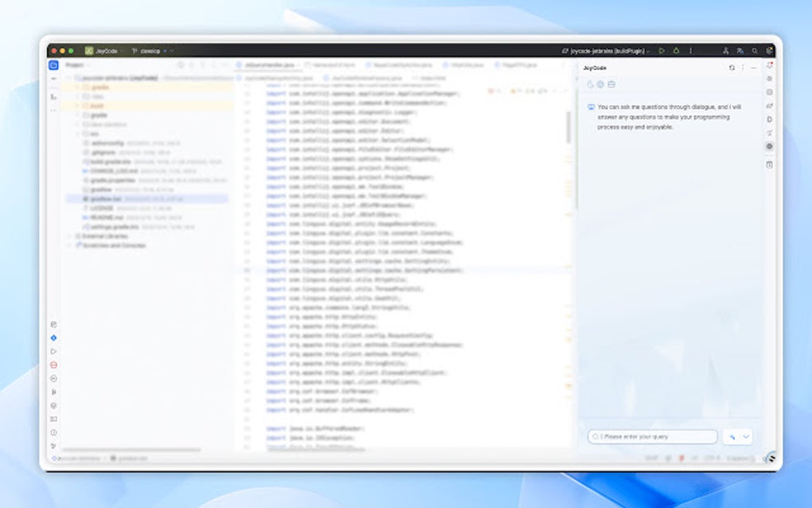This screenshot has height=508, width=812.
Task: Run the joycode-jetrains buildPlugin configuration
Action: 662,49
